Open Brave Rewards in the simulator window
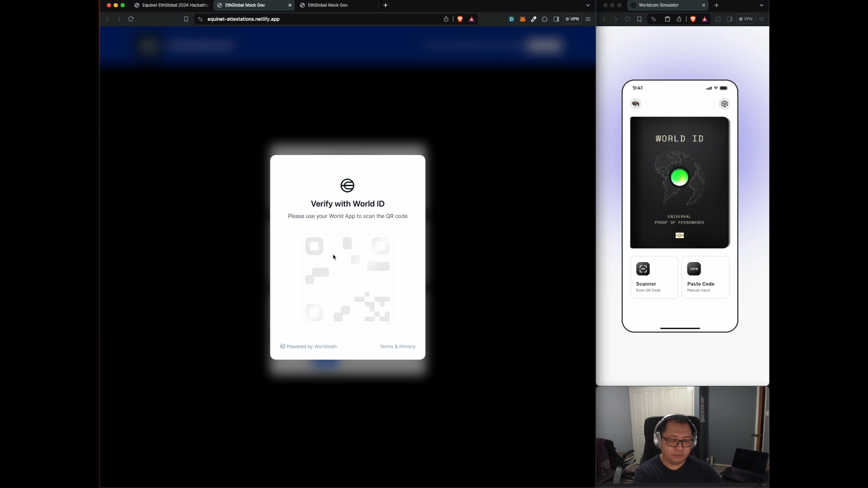This screenshot has height=488, width=868. pyautogui.click(x=705, y=19)
